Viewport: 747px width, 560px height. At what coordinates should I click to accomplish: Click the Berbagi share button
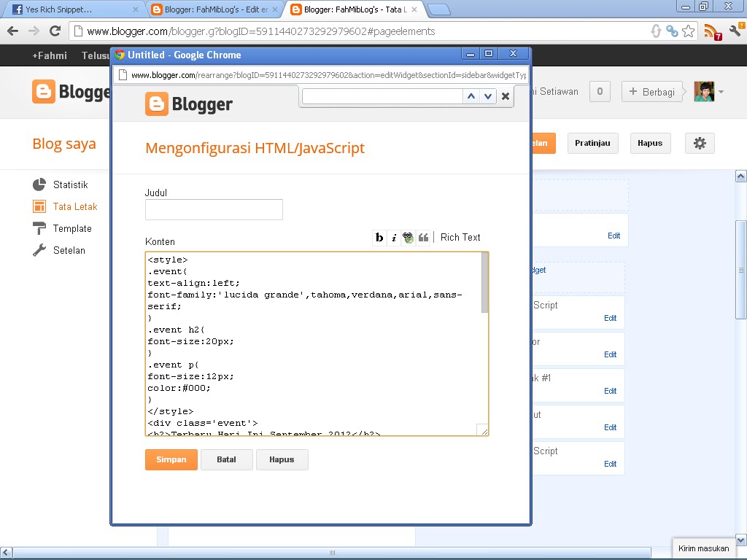[x=651, y=92]
